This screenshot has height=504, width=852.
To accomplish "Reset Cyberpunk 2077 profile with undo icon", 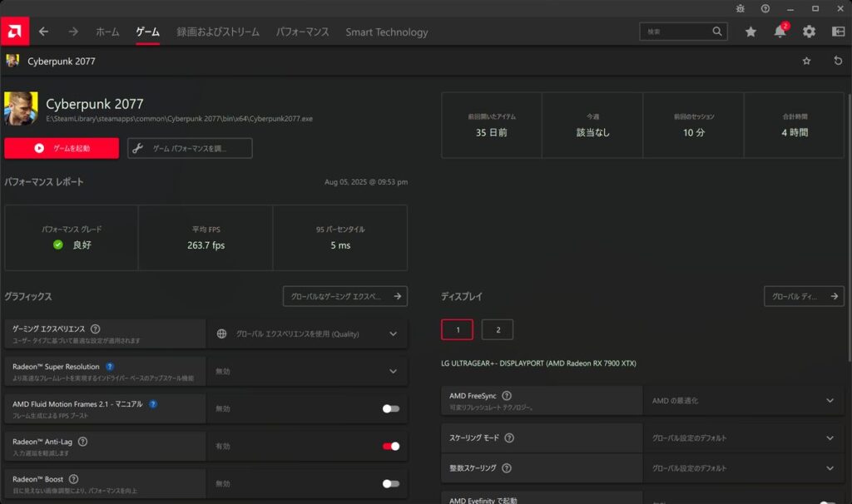I will [838, 61].
